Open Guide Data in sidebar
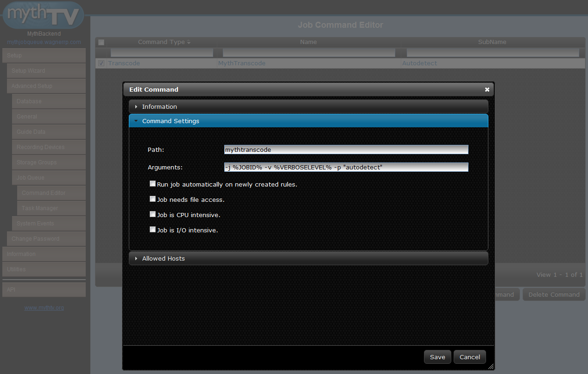The width and height of the screenshot is (588, 374). (x=49, y=132)
